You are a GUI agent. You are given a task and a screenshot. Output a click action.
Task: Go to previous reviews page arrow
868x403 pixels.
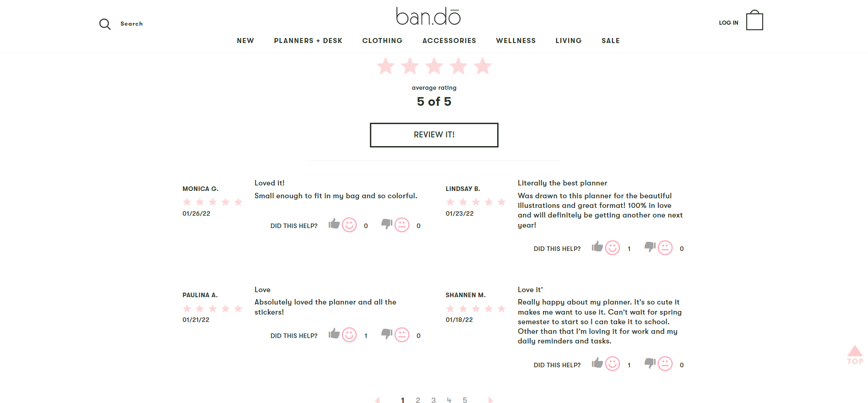point(377,400)
